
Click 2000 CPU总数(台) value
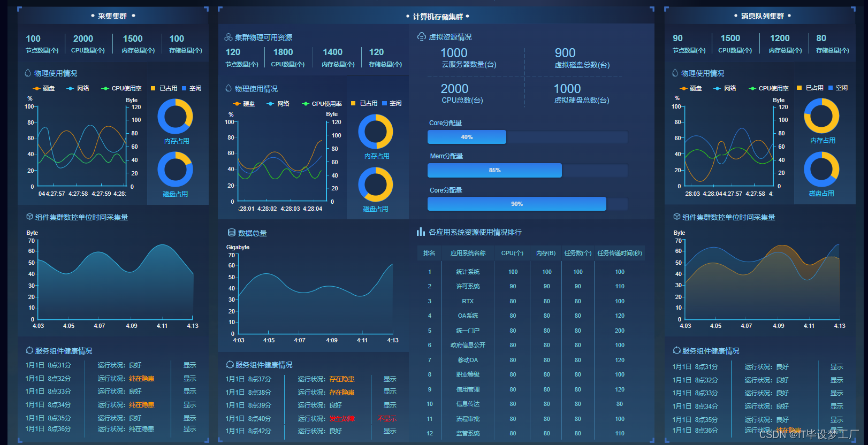coord(454,89)
